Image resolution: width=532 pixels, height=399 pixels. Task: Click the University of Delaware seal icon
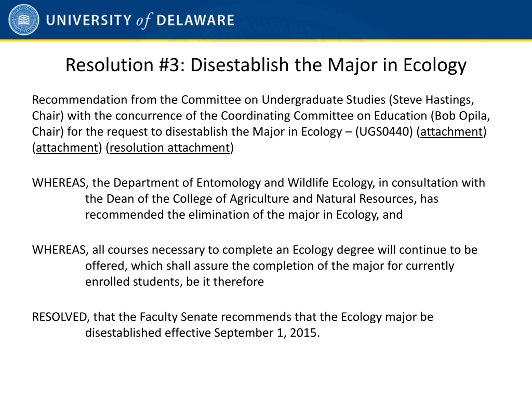click(x=23, y=20)
